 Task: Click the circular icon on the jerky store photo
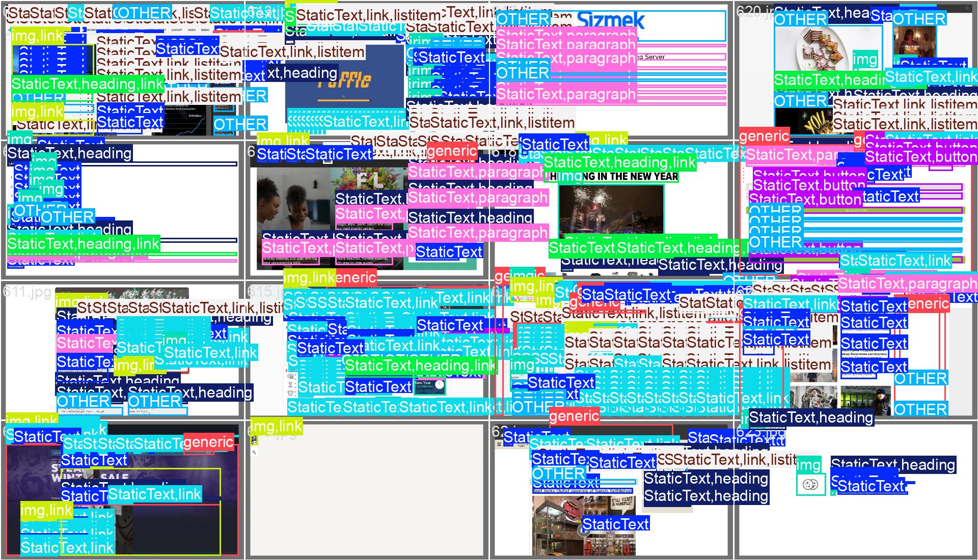(584, 531)
